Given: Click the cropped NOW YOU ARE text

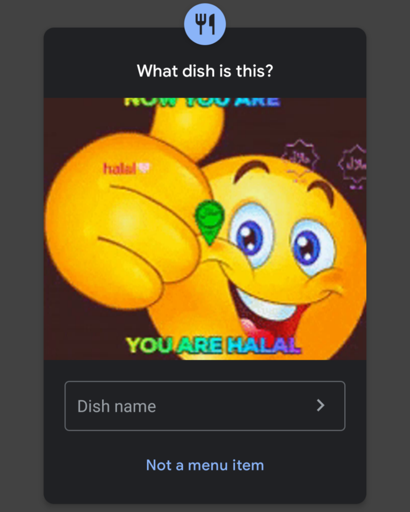Looking at the screenshot, I should tap(202, 101).
